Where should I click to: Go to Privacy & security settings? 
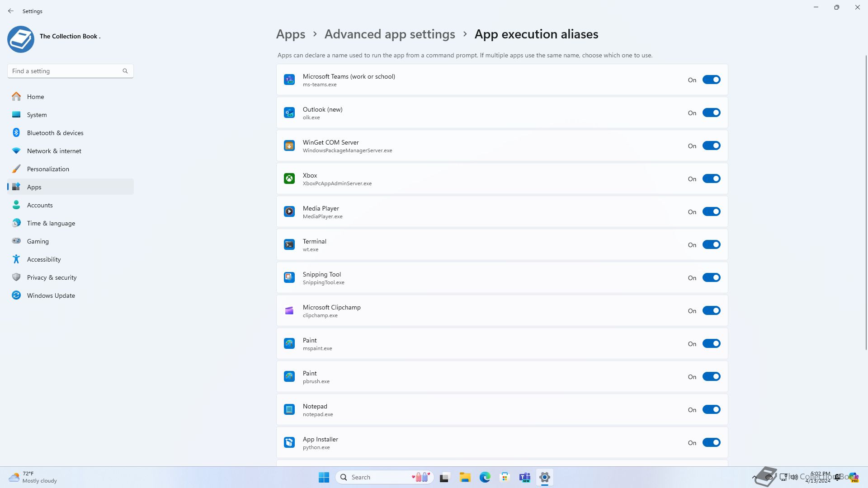click(71, 277)
